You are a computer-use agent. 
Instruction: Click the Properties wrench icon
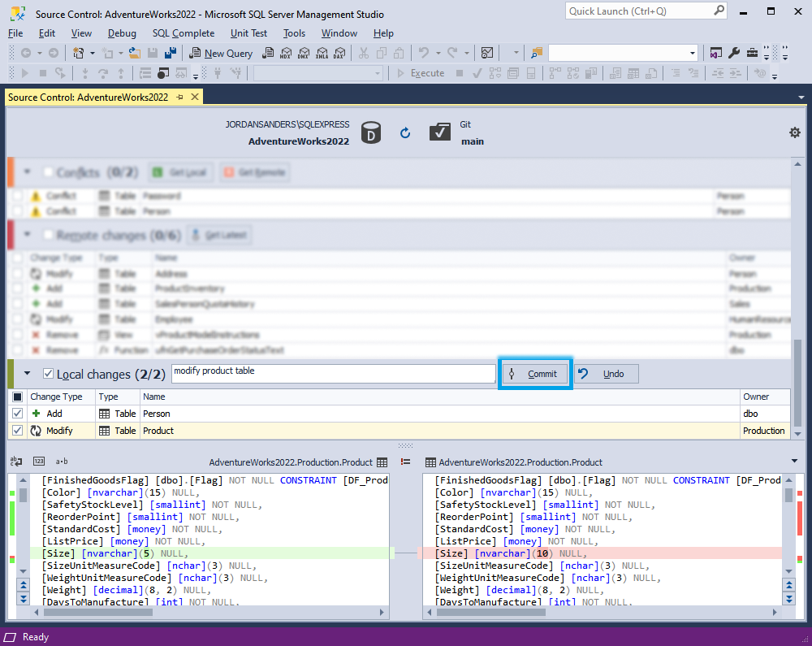point(734,53)
